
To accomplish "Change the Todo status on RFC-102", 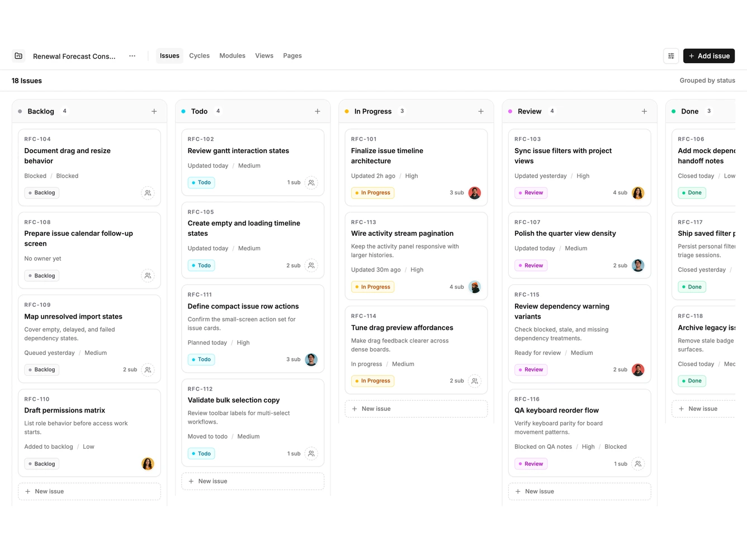I will coord(201,182).
